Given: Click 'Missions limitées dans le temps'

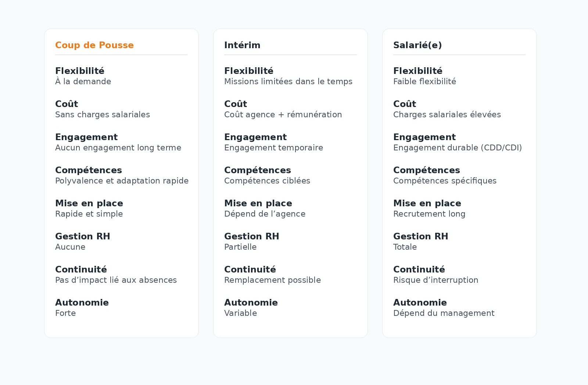Looking at the screenshot, I should coord(288,82).
